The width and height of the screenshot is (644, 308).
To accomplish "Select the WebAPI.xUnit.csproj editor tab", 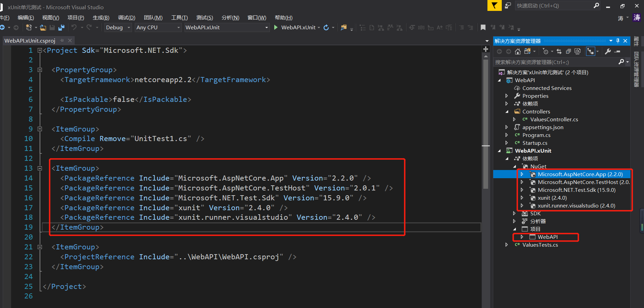I will [30, 41].
